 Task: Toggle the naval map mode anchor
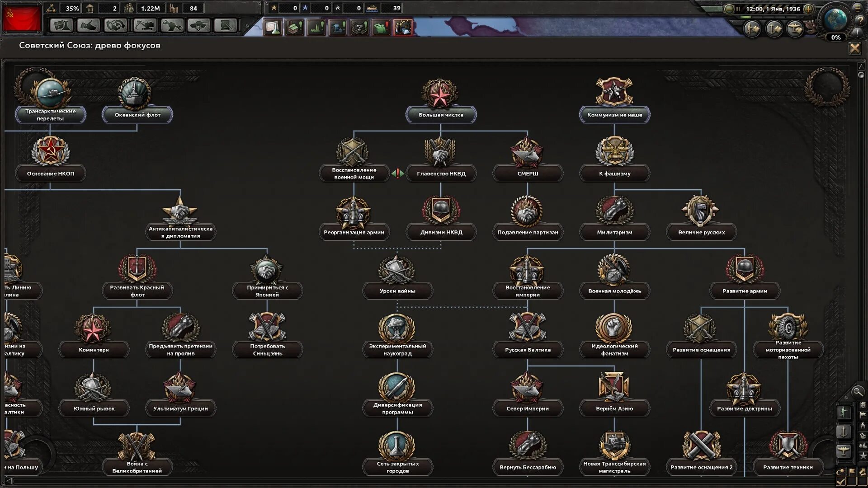pos(844,432)
